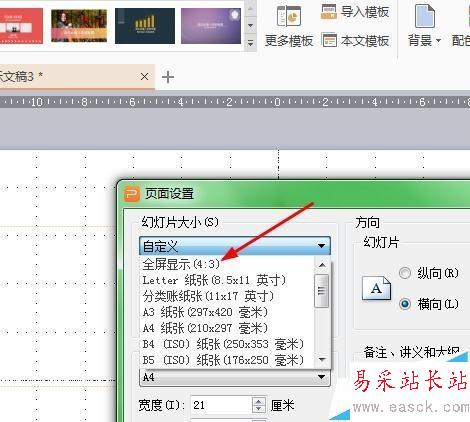Open the 更多模板 templates icon
470x422 pixels.
tap(289, 16)
